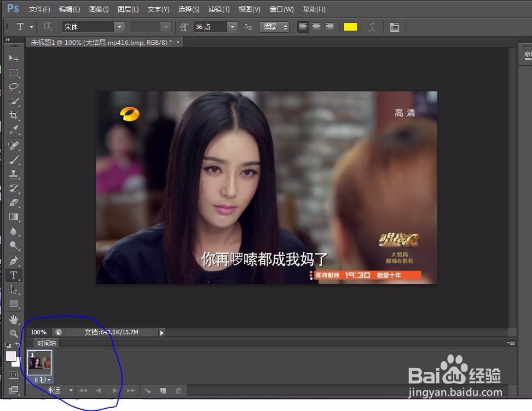The width and height of the screenshot is (532, 411).
Task: Open the 帮助(H) menu
Action: pos(314,9)
